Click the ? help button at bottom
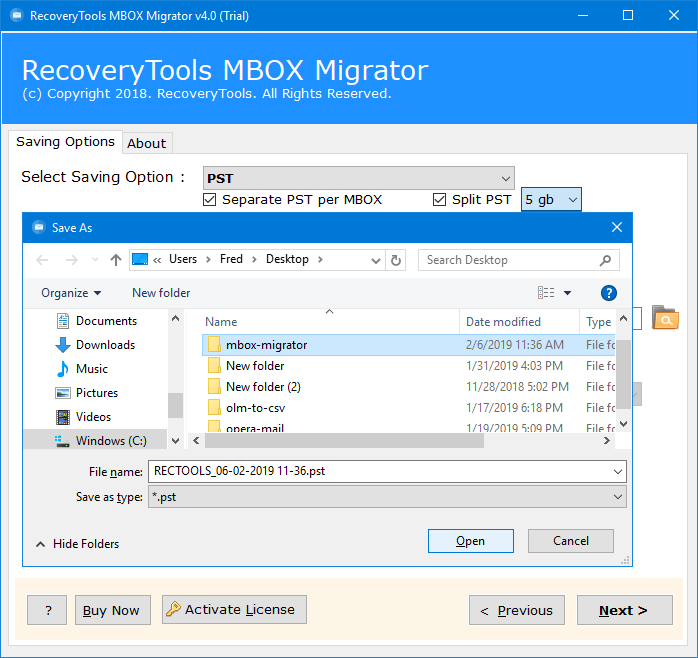Viewport: 698px width, 658px height. [x=47, y=610]
